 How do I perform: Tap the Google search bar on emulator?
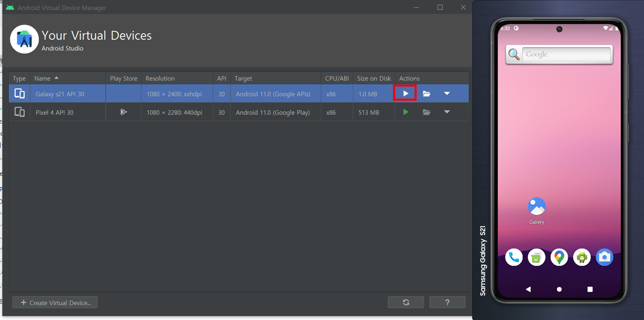[x=566, y=54]
